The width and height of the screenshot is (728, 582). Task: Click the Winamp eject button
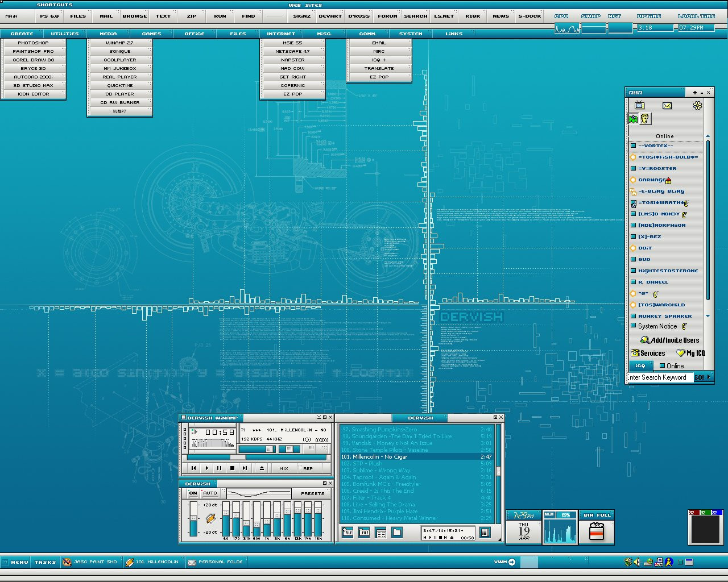(x=262, y=468)
